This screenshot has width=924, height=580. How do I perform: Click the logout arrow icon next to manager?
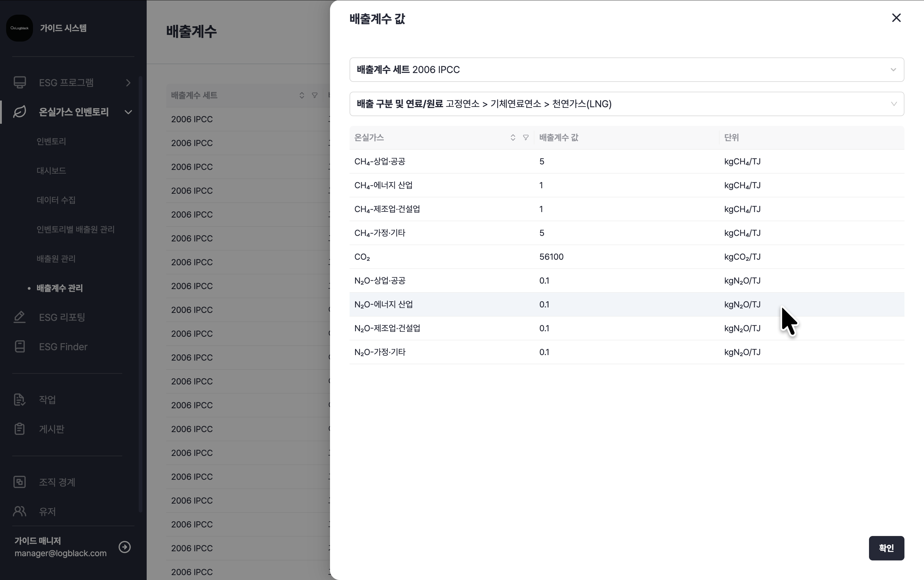125,547
